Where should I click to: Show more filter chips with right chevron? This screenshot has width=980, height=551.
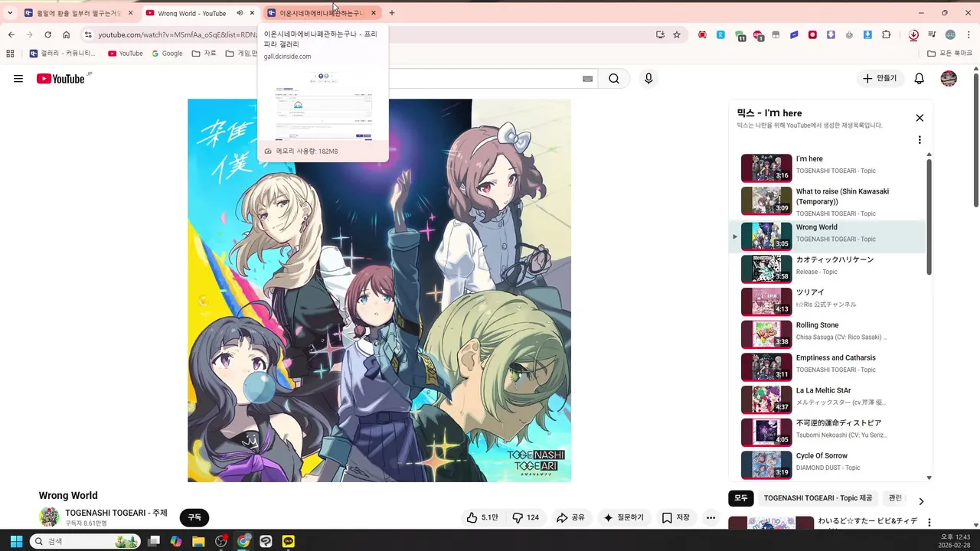921,501
